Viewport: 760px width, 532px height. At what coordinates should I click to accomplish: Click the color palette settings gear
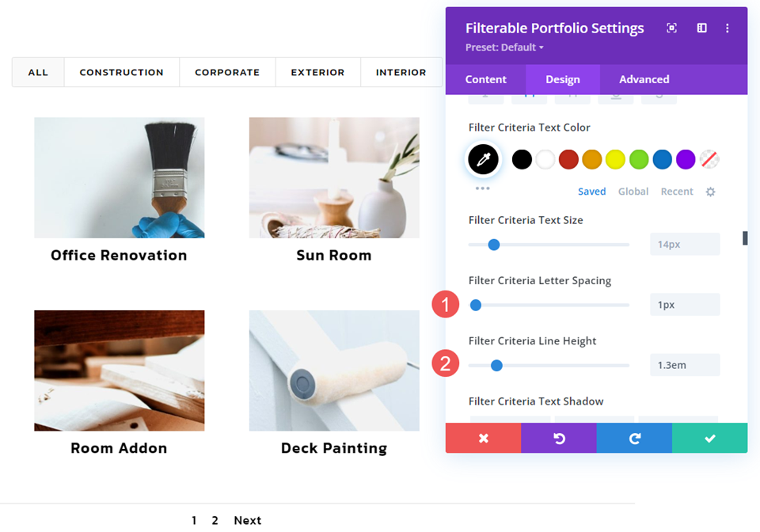[710, 192]
